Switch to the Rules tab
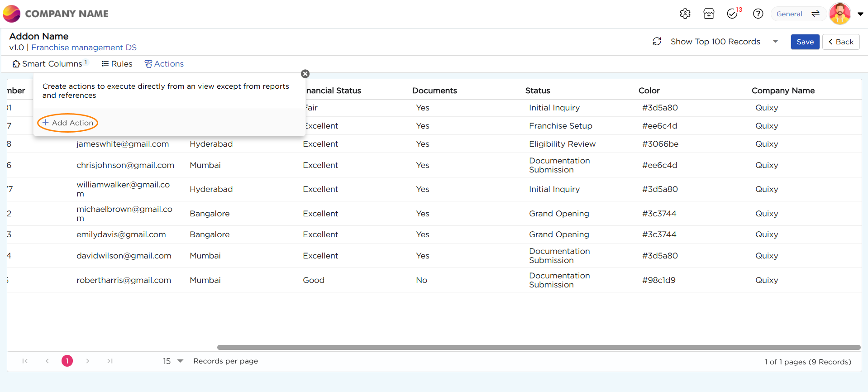Screen dimensions: 868x392 [117, 64]
